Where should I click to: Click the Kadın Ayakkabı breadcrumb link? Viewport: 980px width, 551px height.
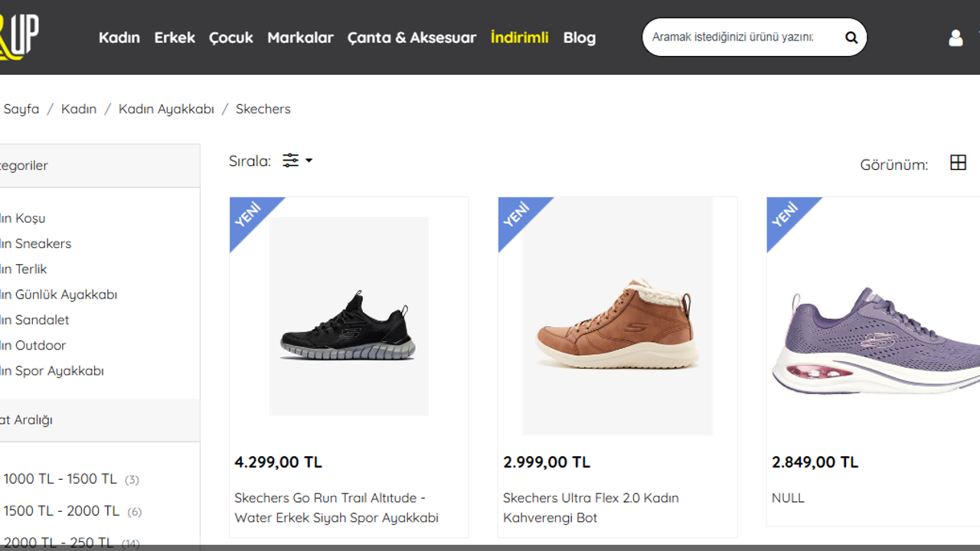166,109
